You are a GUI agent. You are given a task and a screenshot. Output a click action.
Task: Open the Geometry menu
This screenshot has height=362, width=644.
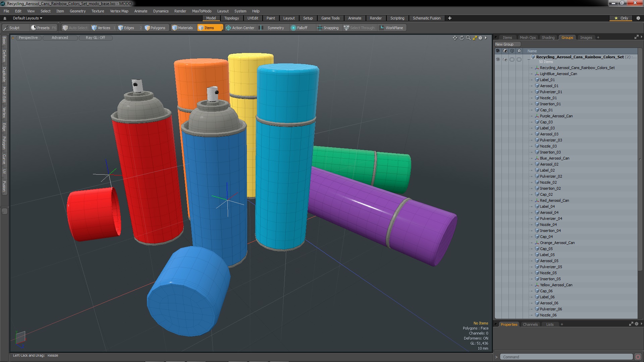coord(77,11)
